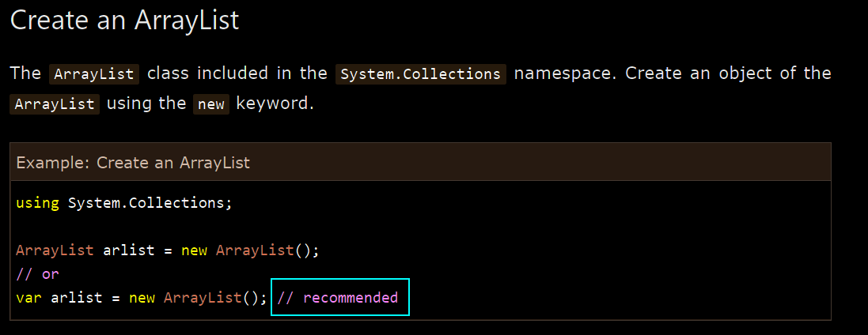This screenshot has width=868, height=335.
Task: Click the yellow "var" keyword
Action: [28, 297]
